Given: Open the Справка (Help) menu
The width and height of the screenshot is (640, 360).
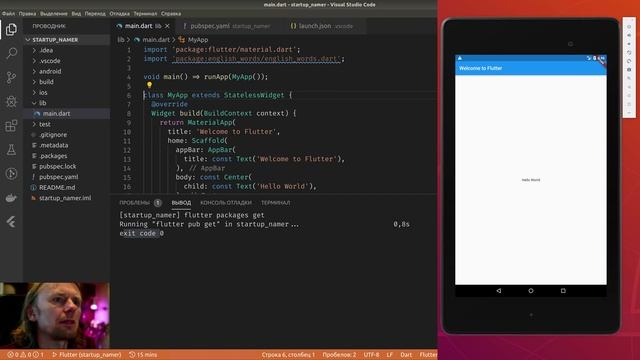Looking at the screenshot, I should [171, 13].
